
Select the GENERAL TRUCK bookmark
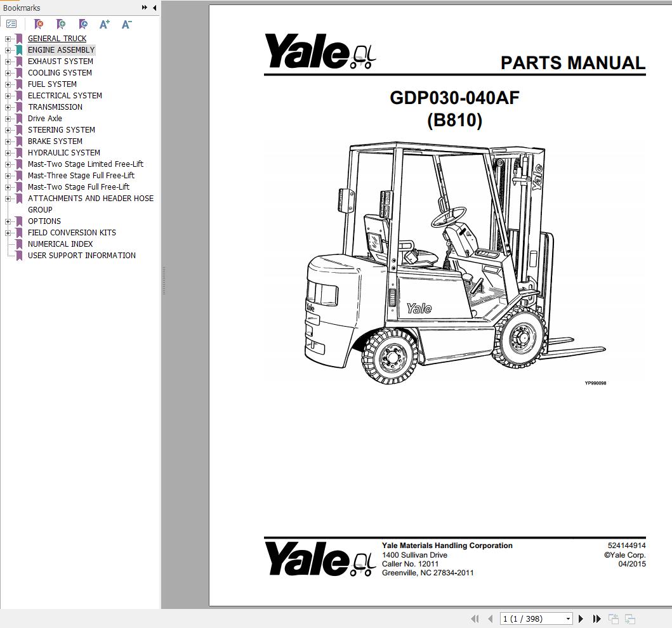[56, 38]
